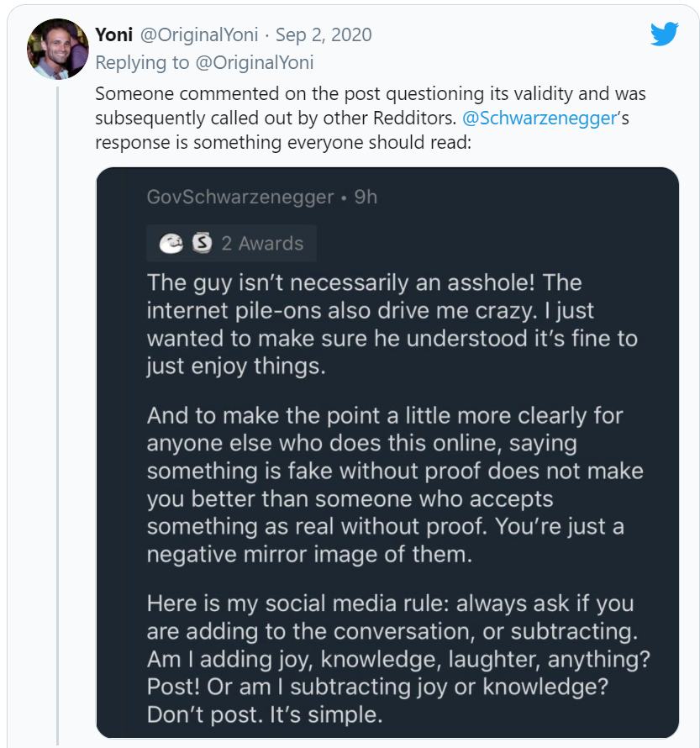This screenshot has height=748, width=700.
Task: Click the 'Don't post. It's simple.' line
Action: click(265, 714)
